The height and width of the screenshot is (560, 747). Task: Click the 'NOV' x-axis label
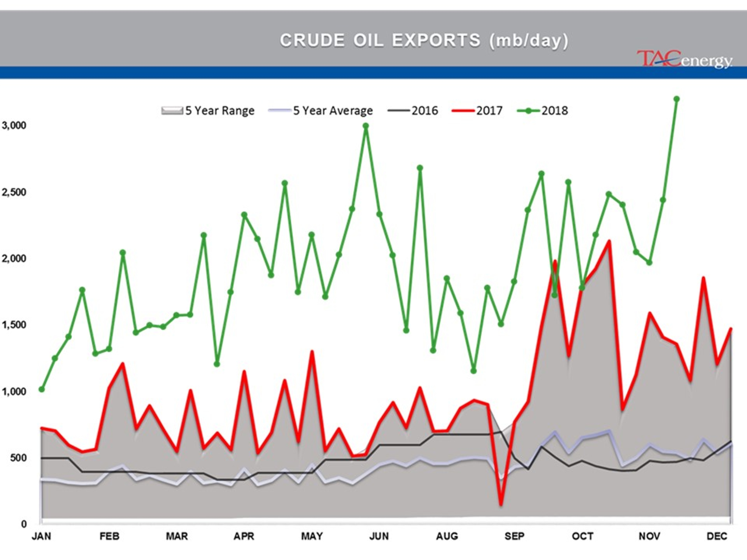[649, 536]
